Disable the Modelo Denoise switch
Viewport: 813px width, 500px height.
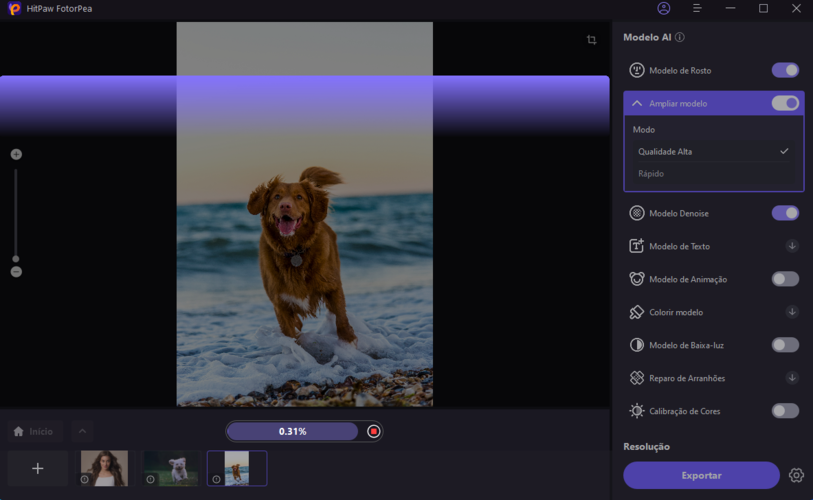click(x=785, y=213)
